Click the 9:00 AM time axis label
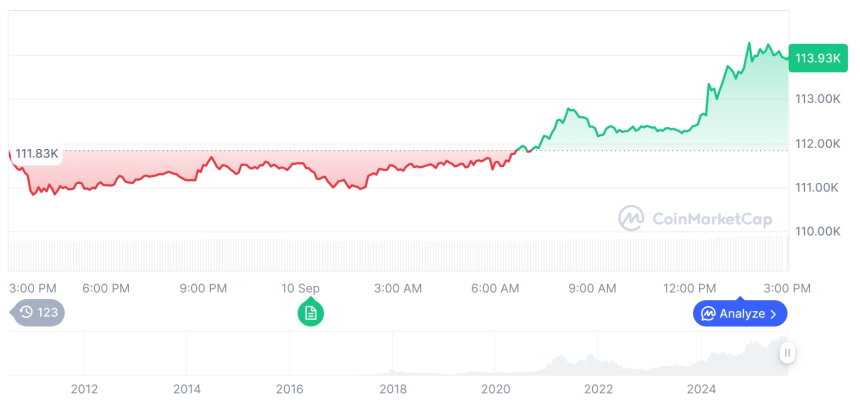The image size is (860, 401). pos(592,288)
